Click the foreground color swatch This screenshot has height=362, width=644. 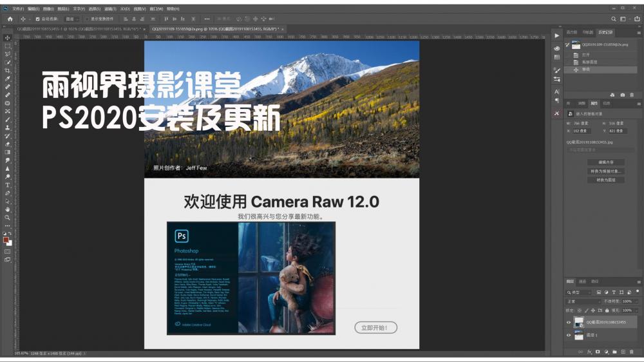coord(6,240)
